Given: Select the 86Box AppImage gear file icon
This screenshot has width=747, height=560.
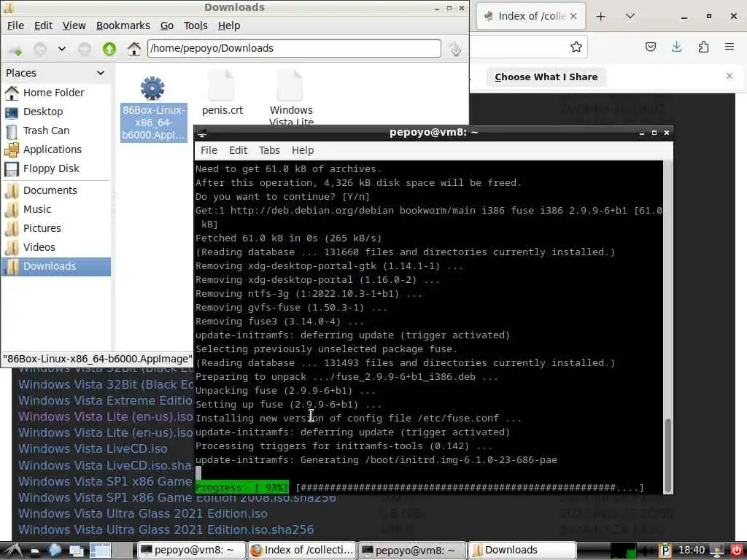Looking at the screenshot, I should [x=152, y=88].
